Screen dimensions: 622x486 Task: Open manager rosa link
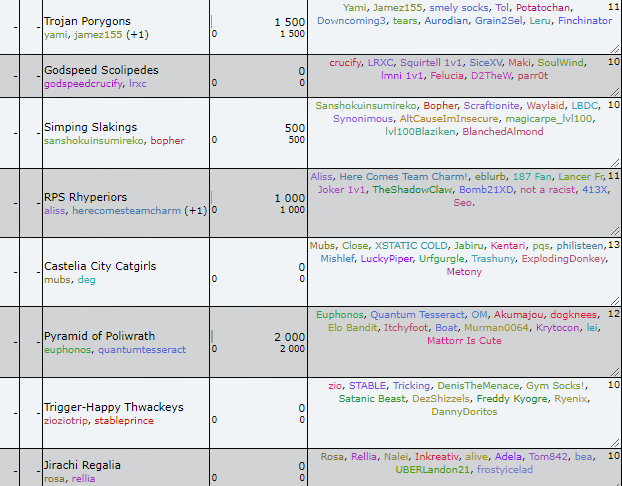coord(54,479)
